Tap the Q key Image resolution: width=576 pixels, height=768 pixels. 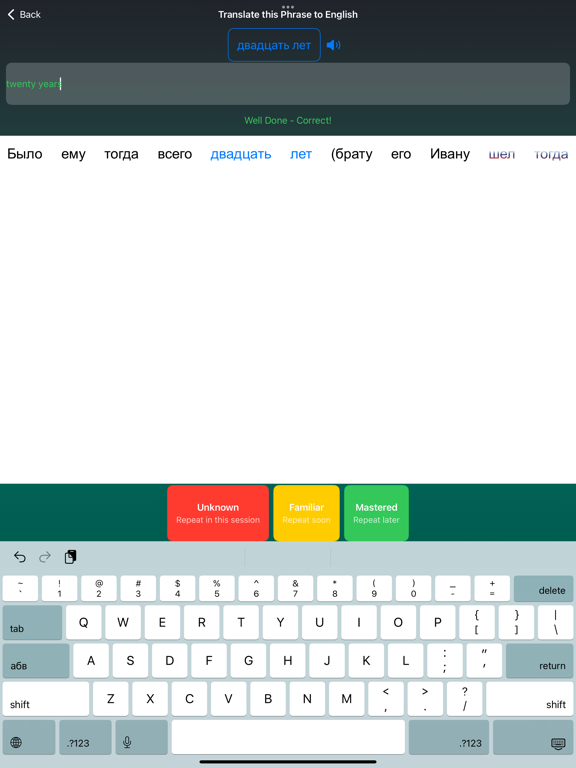(x=84, y=623)
